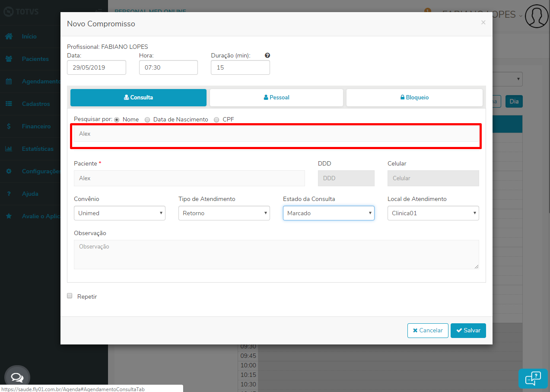The height and width of the screenshot is (392, 550).
Task: Open the chat bubble icon at bottom left
Action: click(17, 378)
